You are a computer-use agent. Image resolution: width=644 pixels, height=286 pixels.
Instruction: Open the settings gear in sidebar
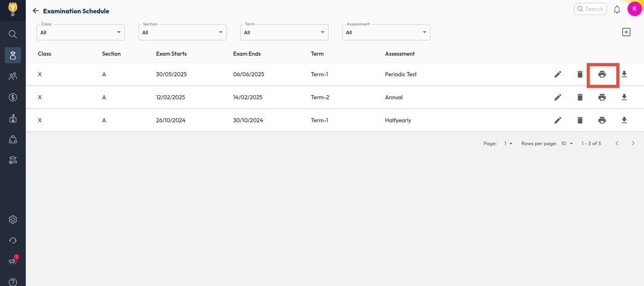click(x=13, y=220)
